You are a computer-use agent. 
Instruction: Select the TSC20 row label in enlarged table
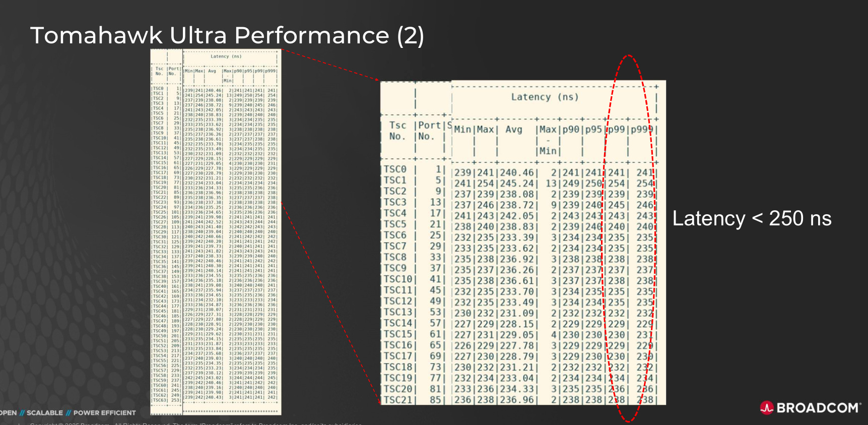[398, 389]
